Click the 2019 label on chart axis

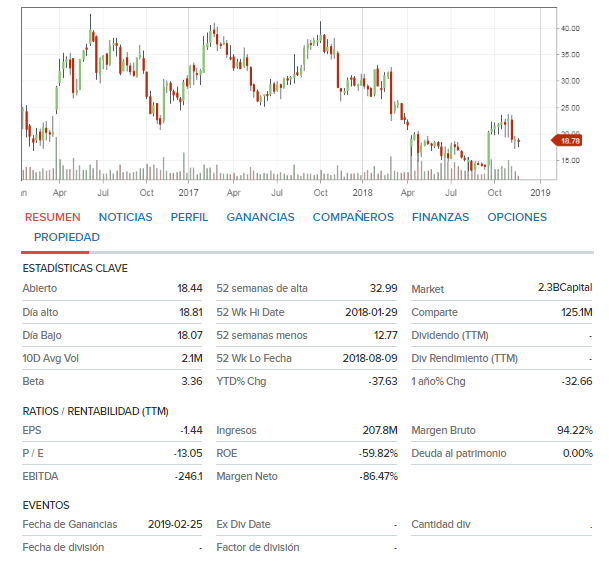click(540, 193)
